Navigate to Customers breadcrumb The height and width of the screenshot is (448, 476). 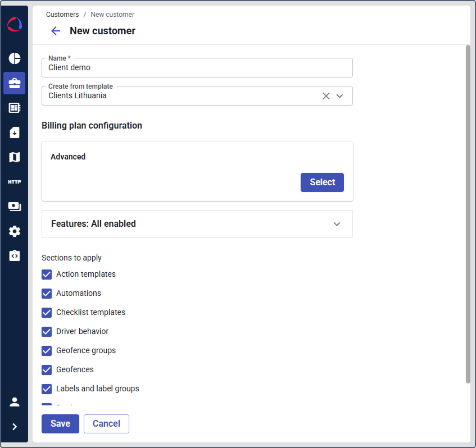pyautogui.click(x=62, y=15)
